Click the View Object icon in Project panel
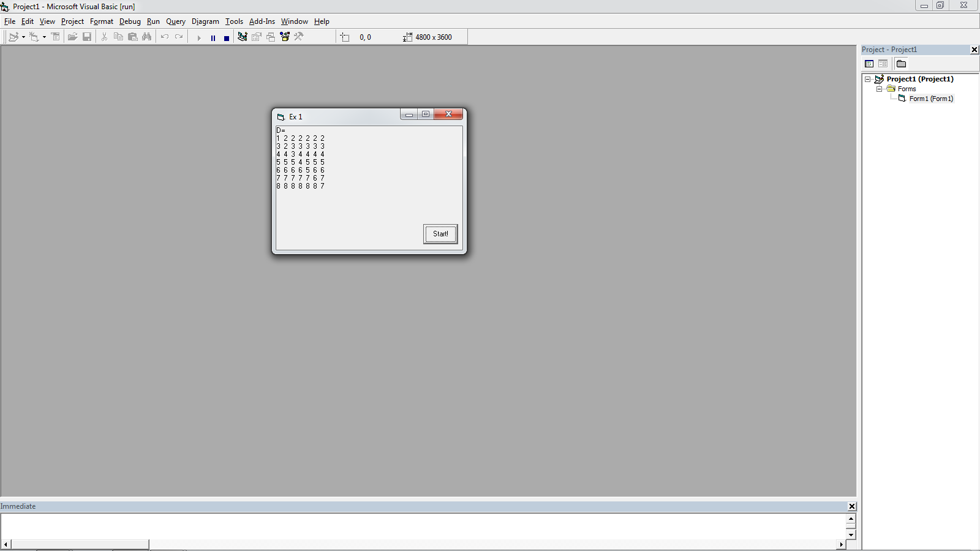Screen dimensions: 980x551 (883, 64)
